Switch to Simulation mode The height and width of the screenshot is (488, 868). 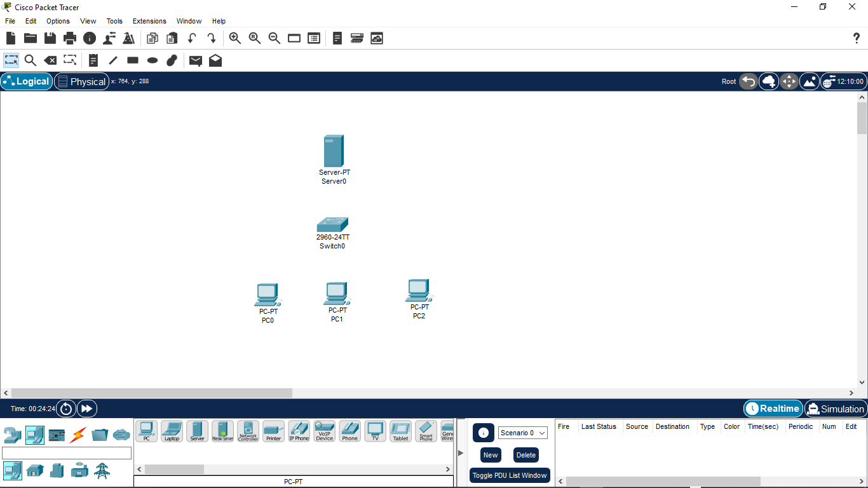(x=836, y=409)
